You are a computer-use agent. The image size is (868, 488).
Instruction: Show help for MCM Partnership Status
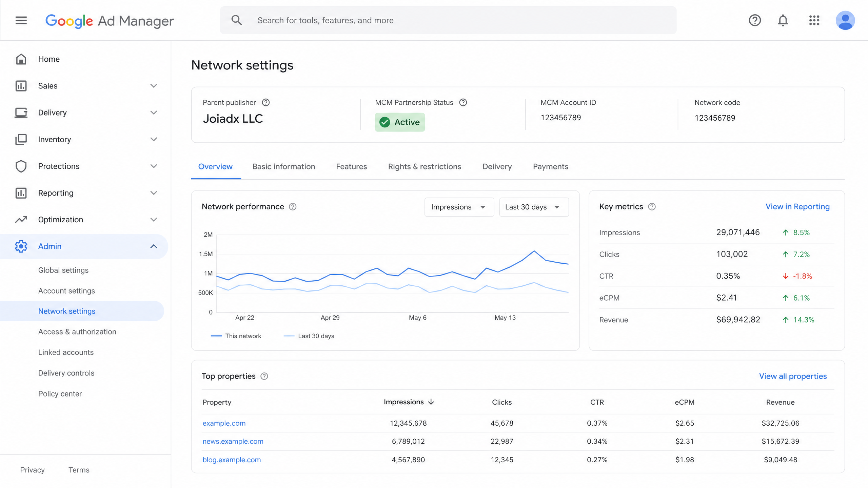(463, 102)
